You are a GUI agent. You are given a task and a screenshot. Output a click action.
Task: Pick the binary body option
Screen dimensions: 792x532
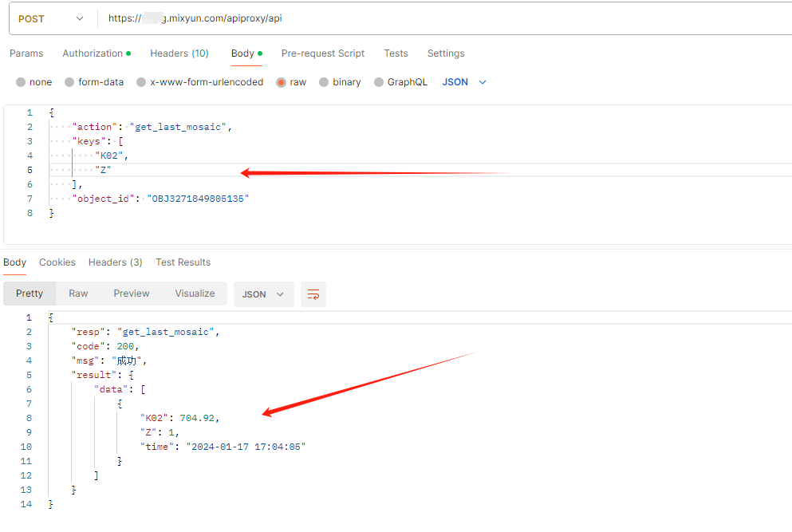[x=324, y=82]
